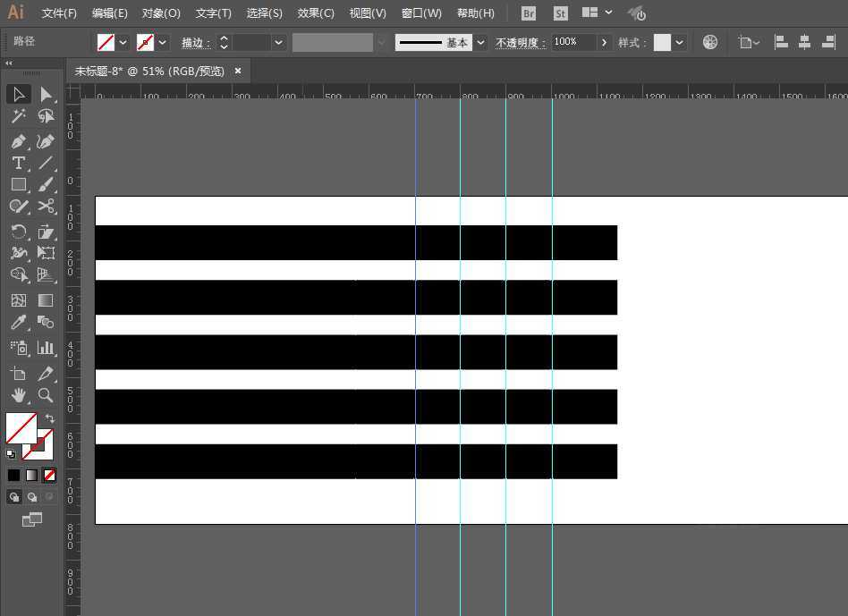Select the Rotate tool
The image size is (848, 616).
click(19, 232)
